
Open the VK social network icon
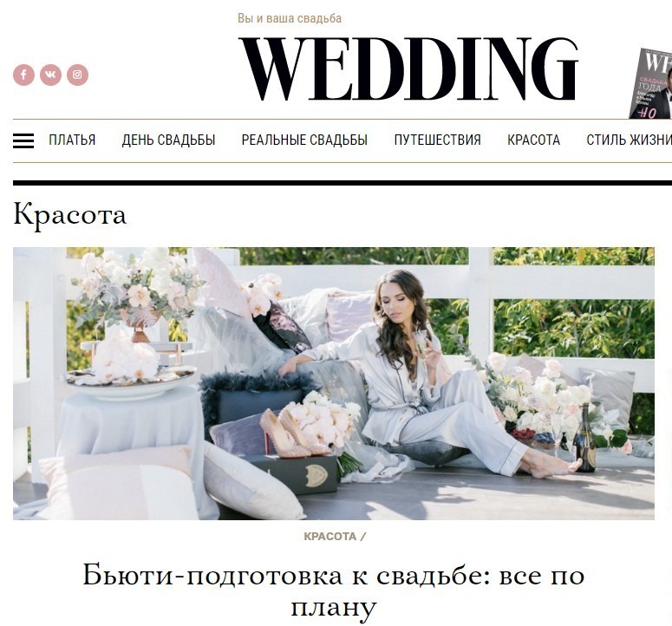tap(50, 75)
